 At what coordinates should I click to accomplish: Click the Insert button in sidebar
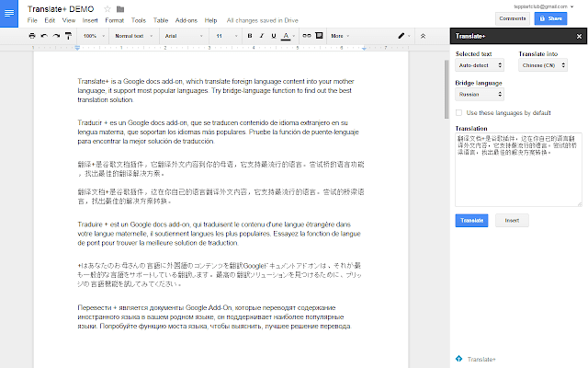(x=512, y=220)
